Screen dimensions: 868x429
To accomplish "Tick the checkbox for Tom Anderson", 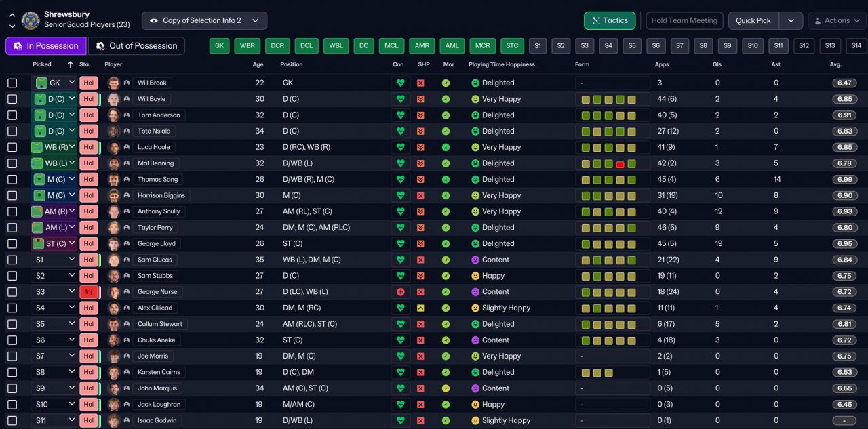I will [x=12, y=115].
